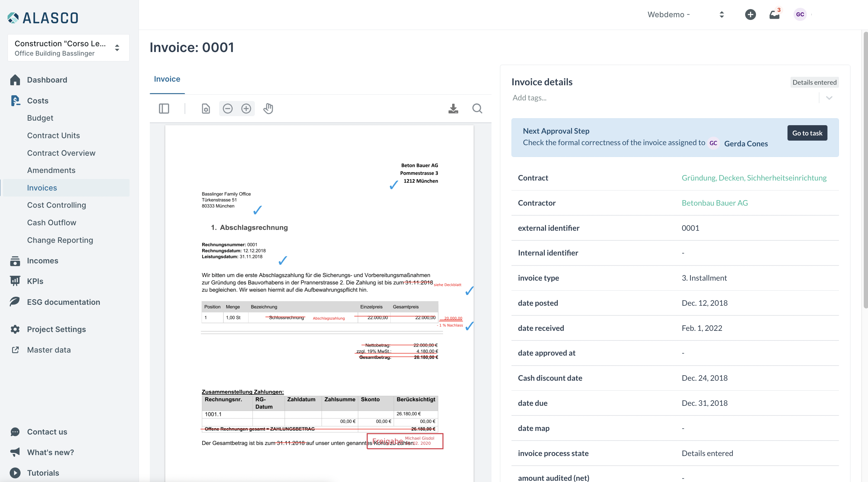This screenshot has width=868, height=482.
Task: Open the Gründung, Decken, Sicherheitseinrichtung contract link
Action: [754, 178]
